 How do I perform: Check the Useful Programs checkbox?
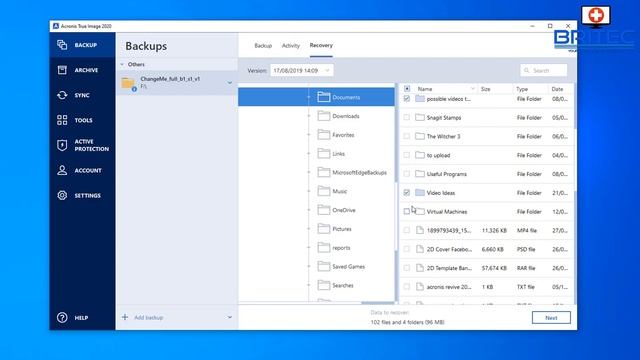407,174
